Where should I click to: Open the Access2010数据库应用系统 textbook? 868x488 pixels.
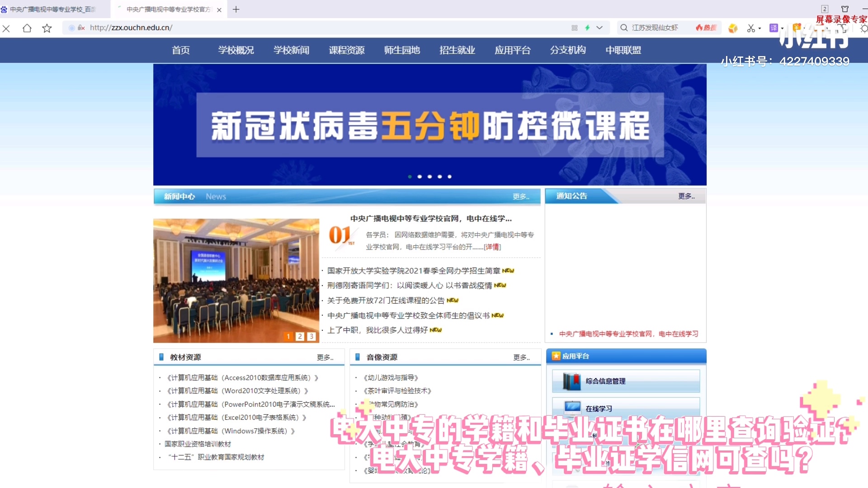242,378
